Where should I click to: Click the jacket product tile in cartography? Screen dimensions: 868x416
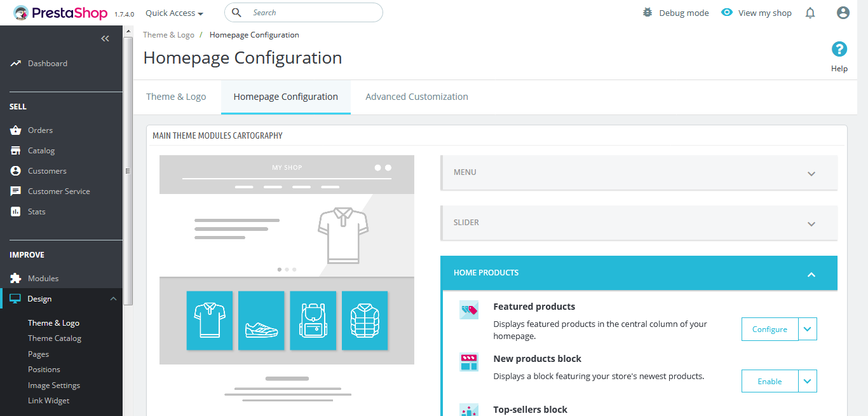365,321
